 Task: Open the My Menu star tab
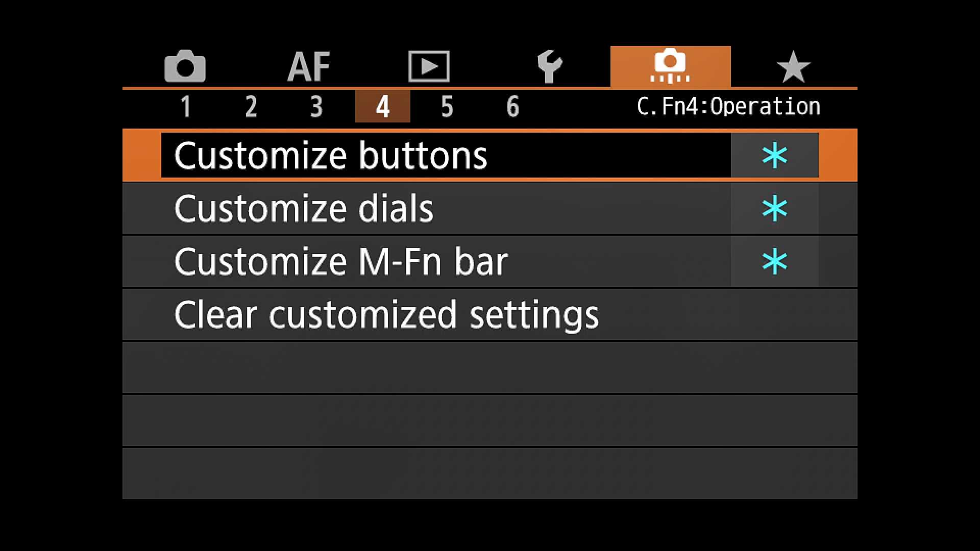[x=793, y=67]
